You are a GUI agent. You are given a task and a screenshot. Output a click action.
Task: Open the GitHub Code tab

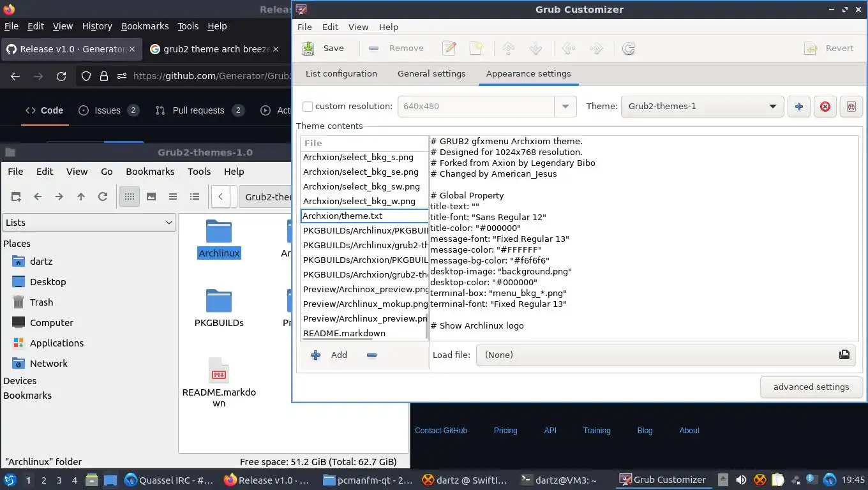pos(44,110)
